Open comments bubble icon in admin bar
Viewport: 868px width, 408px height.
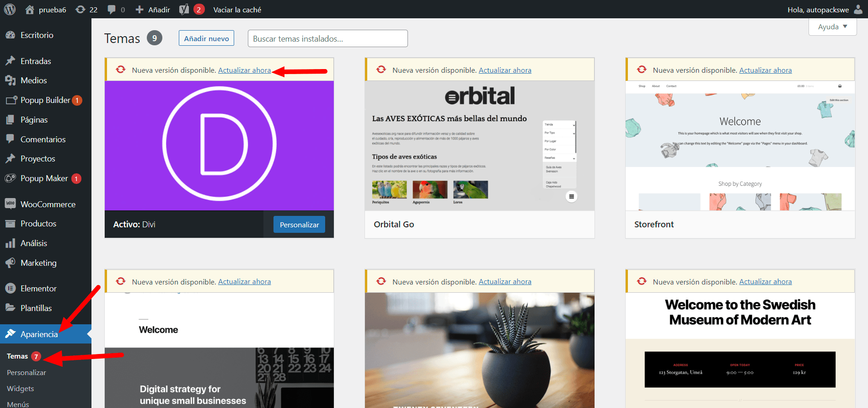point(111,10)
